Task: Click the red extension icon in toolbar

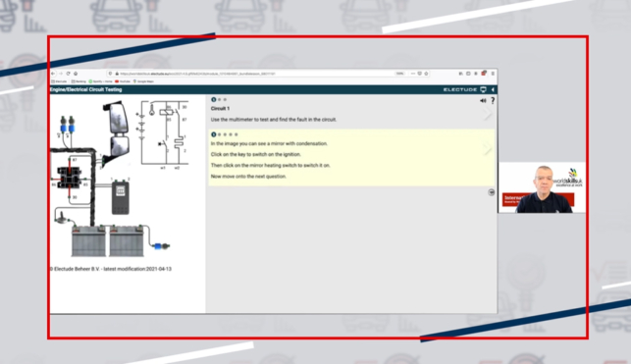Action: tap(484, 74)
